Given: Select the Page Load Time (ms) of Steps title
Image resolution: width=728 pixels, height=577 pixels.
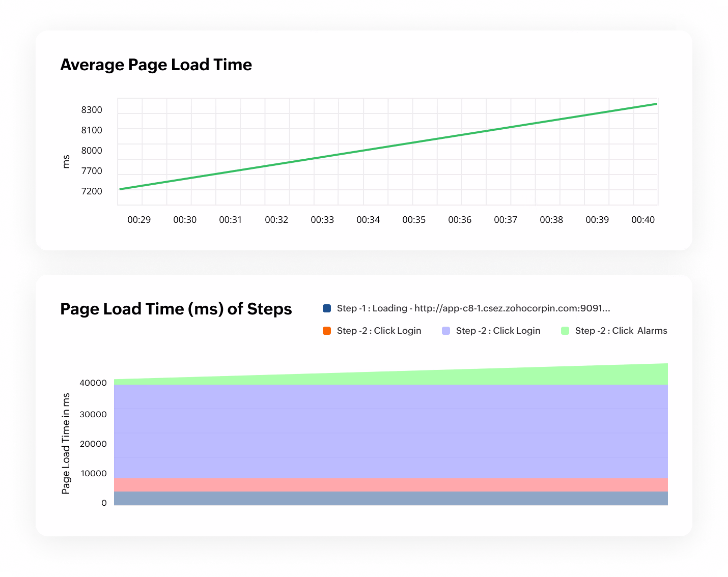Looking at the screenshot, I should click(x=176, y=309).
